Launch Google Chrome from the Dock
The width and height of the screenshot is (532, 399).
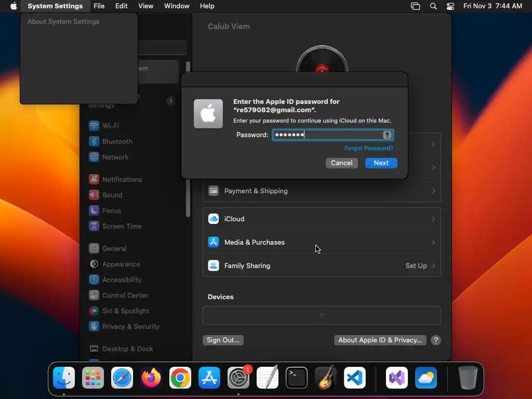[x=180, y=378]
